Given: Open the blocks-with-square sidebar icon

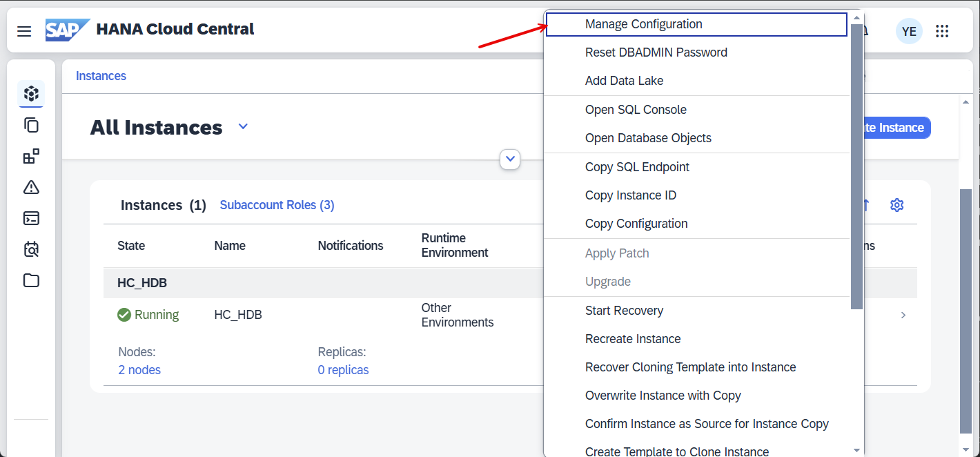Looking at the screenshot, I should pos(31,156).
